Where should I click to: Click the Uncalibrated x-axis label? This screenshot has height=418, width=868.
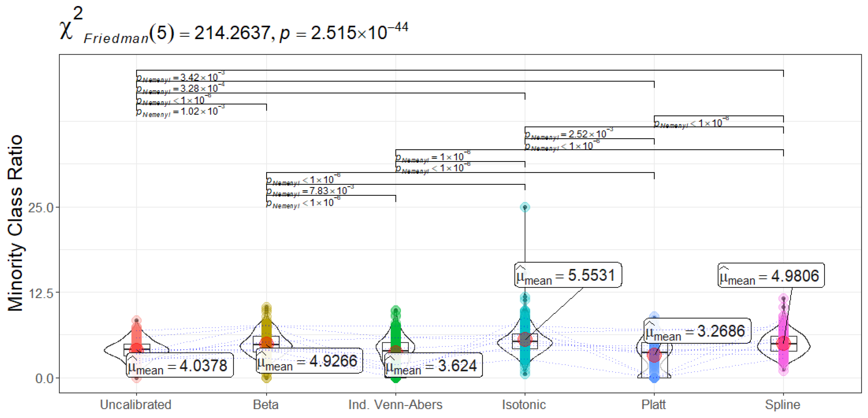[136, 404]
